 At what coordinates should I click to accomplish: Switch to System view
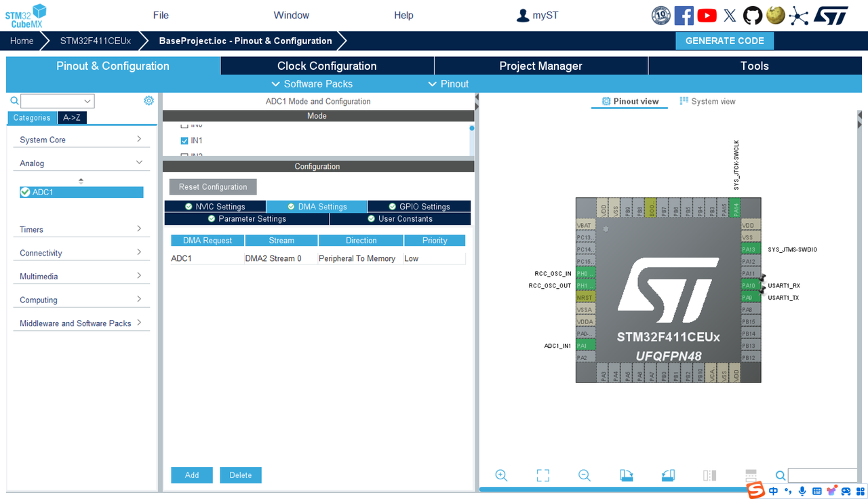tap(708, 102)
